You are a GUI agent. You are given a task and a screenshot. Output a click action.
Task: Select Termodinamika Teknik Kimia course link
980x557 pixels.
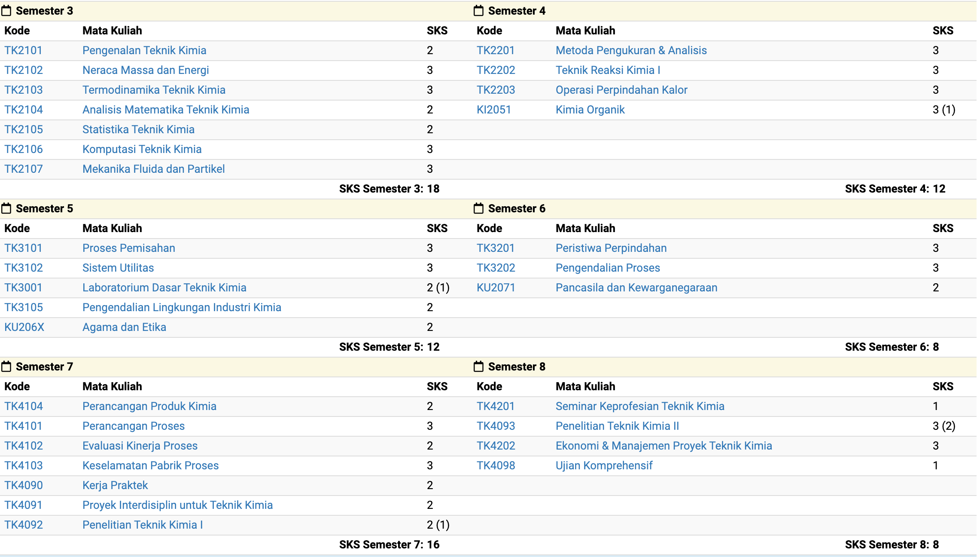pyautogui.click(x=154, y=90)
